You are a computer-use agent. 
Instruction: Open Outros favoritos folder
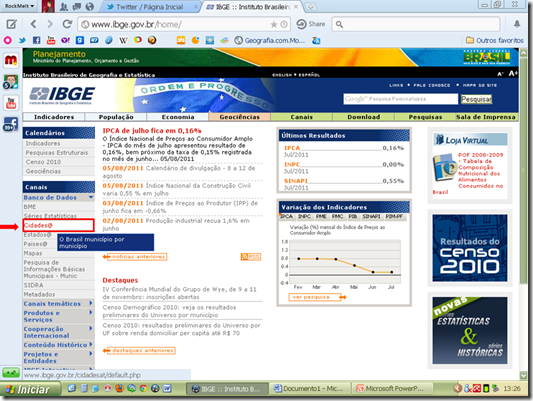(x=495, y=40)
